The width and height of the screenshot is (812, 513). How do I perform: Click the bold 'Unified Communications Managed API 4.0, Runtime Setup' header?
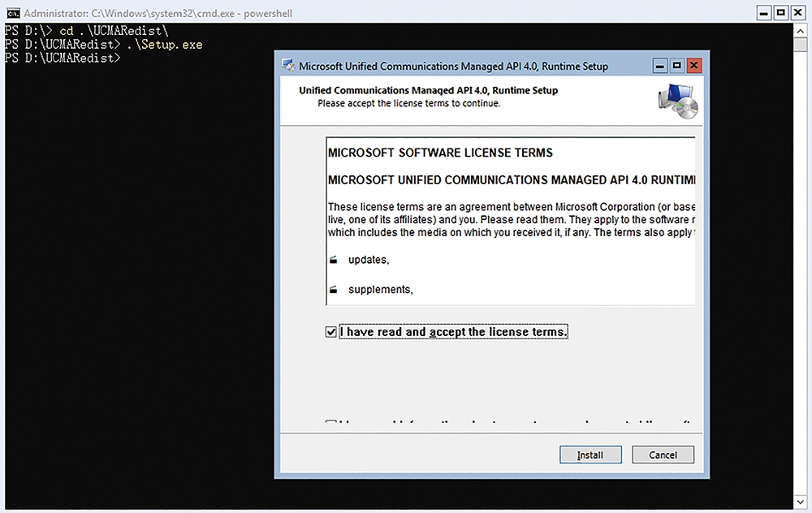point(428,91)
